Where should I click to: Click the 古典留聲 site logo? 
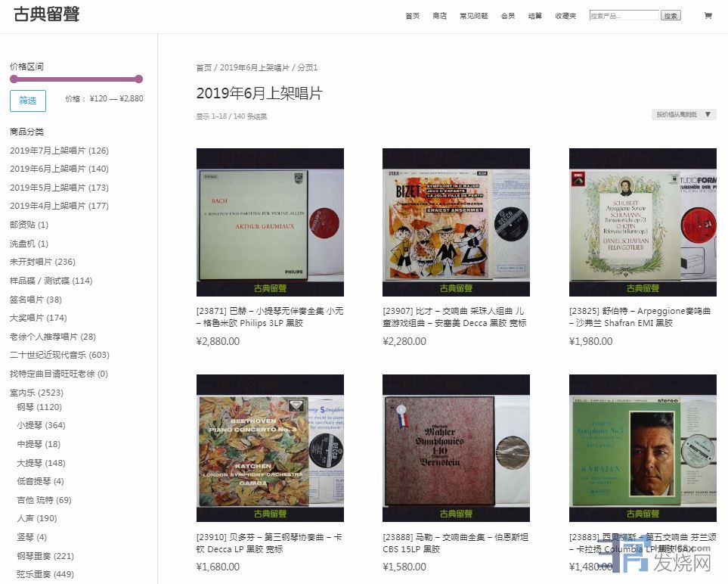coord(46,14)
